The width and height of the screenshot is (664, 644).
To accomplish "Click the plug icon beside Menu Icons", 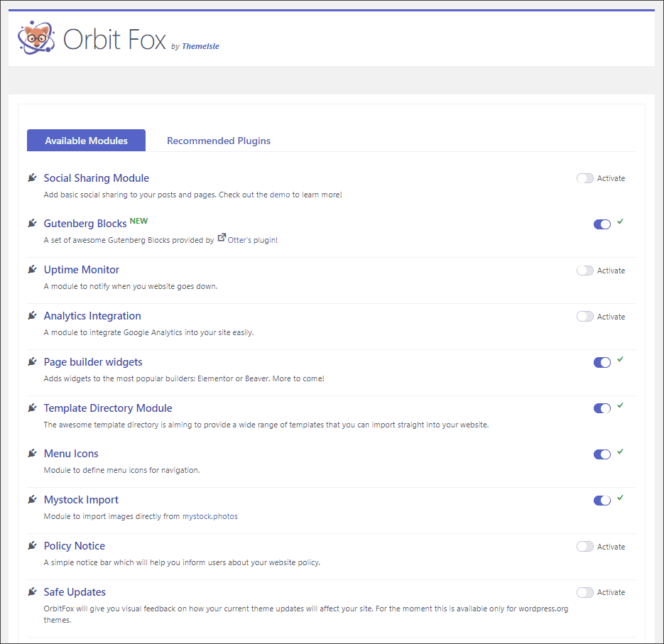I will [x=32, y=453].
